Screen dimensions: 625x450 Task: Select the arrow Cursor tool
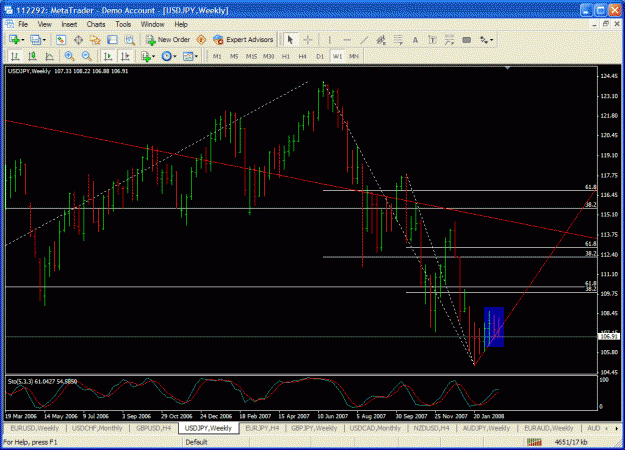tap(290, 40)
